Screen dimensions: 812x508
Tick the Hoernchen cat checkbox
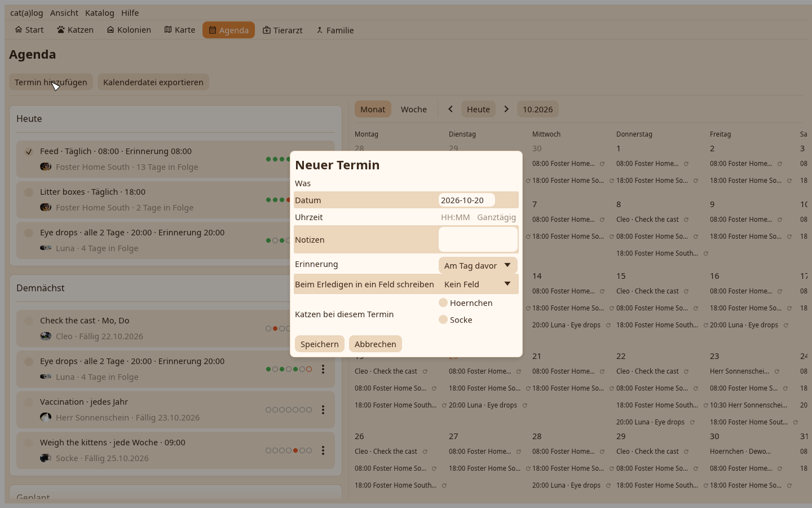point(443,303)
